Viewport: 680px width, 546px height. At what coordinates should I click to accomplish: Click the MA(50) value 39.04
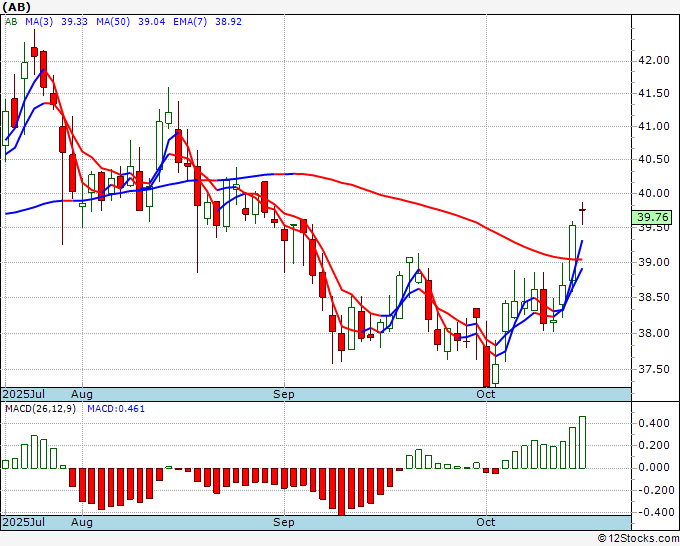151,22
